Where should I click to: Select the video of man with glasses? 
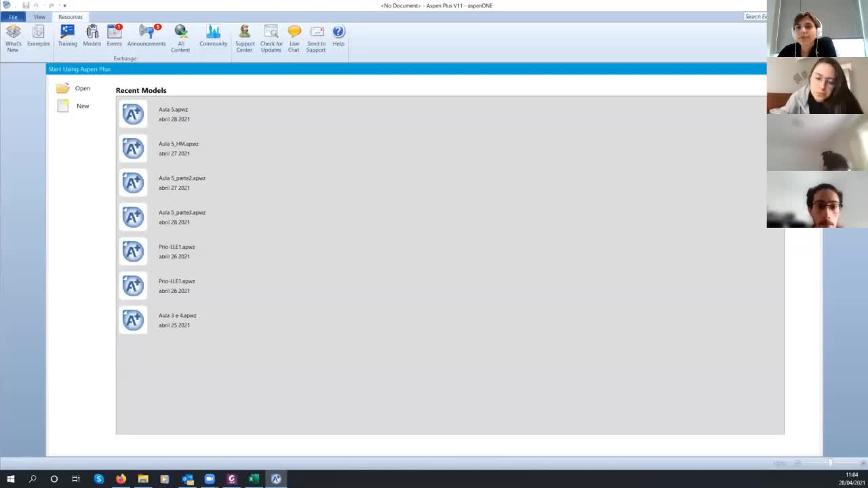(817, 199)
